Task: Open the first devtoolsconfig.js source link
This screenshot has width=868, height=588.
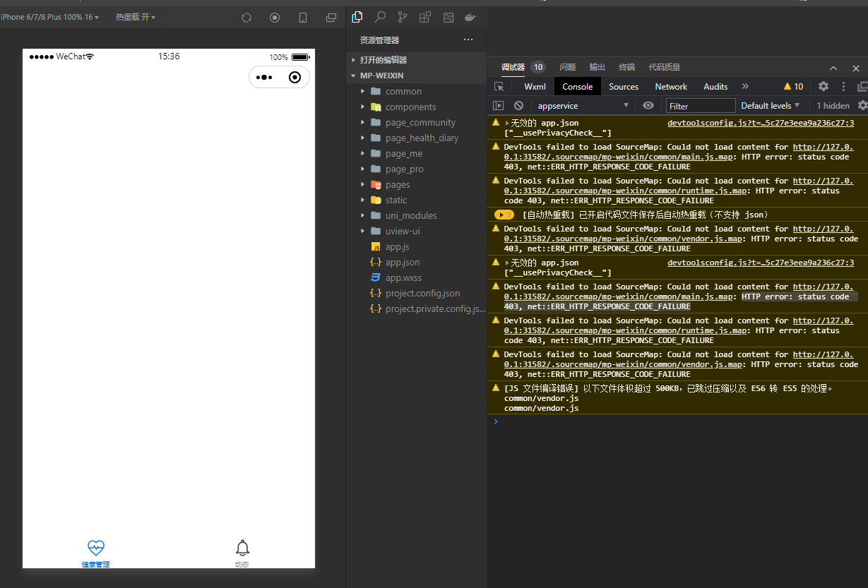Action: click(x=761, y=123)
